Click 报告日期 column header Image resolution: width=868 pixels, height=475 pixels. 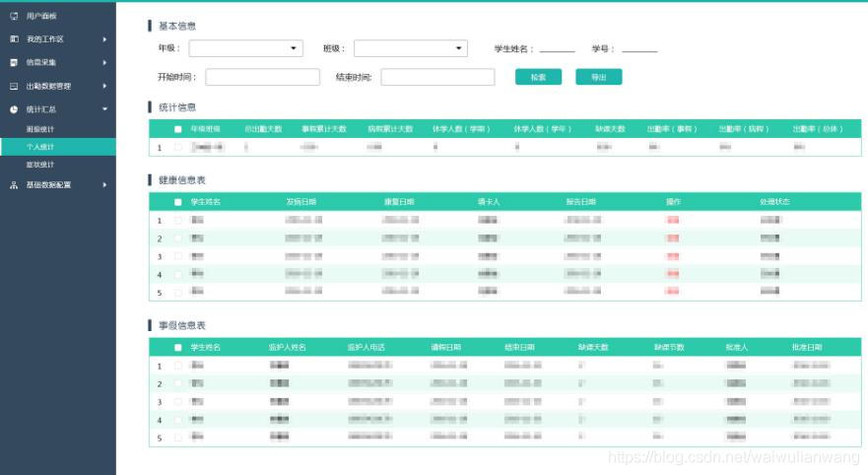[581, 203]
